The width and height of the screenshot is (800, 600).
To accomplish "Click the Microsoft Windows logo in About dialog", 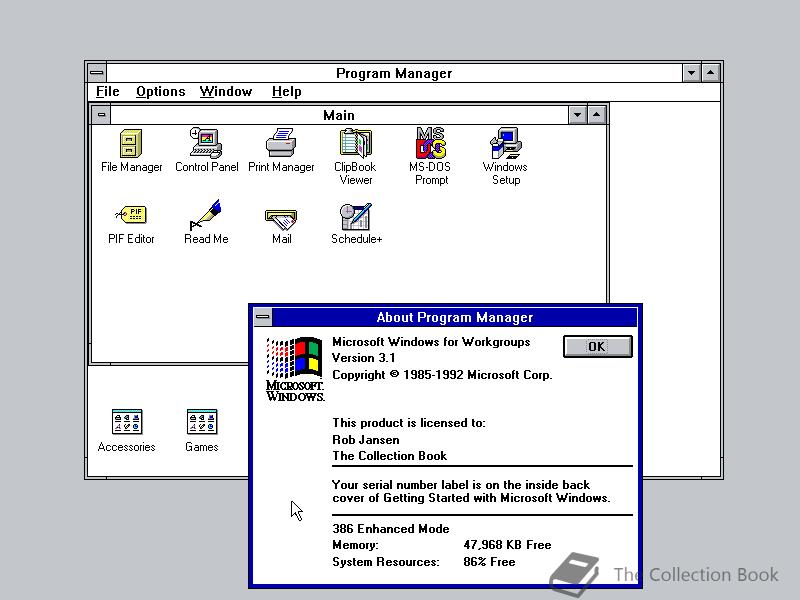I will click(295, 369).
